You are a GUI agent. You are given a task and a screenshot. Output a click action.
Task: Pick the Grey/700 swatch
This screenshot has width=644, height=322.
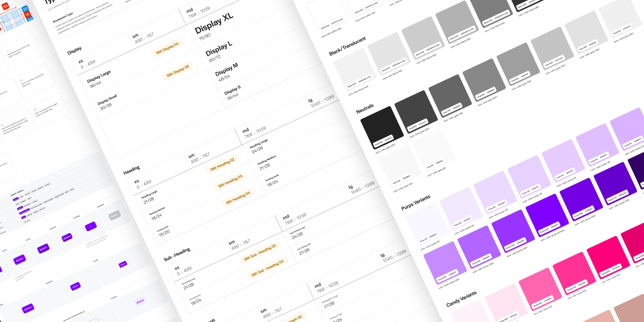450,95
